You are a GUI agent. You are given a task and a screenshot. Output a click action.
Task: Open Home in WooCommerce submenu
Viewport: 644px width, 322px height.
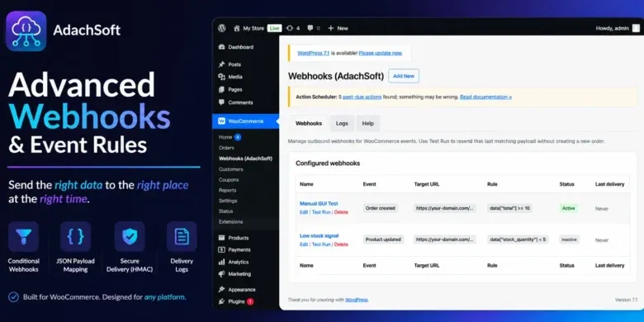[225, 137]
